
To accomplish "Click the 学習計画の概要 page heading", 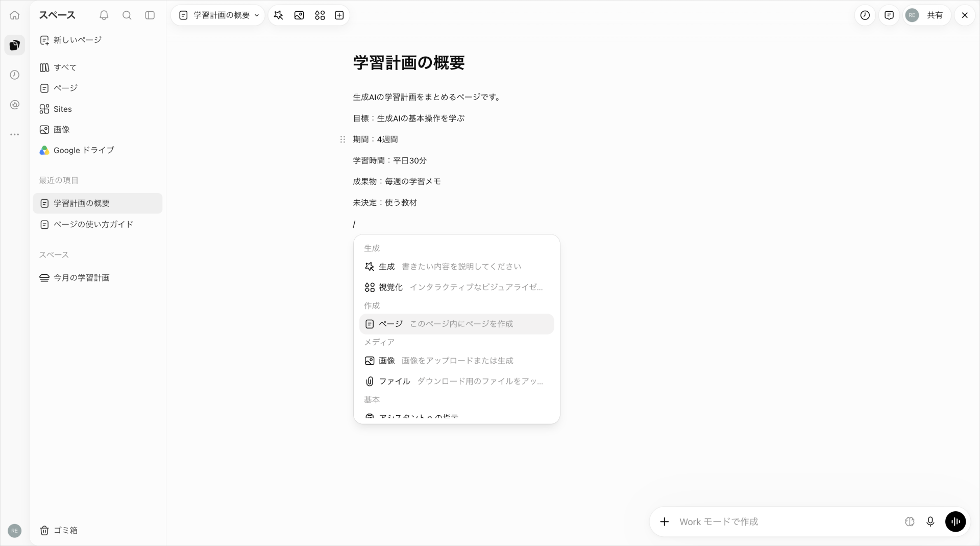I will 409,63.
